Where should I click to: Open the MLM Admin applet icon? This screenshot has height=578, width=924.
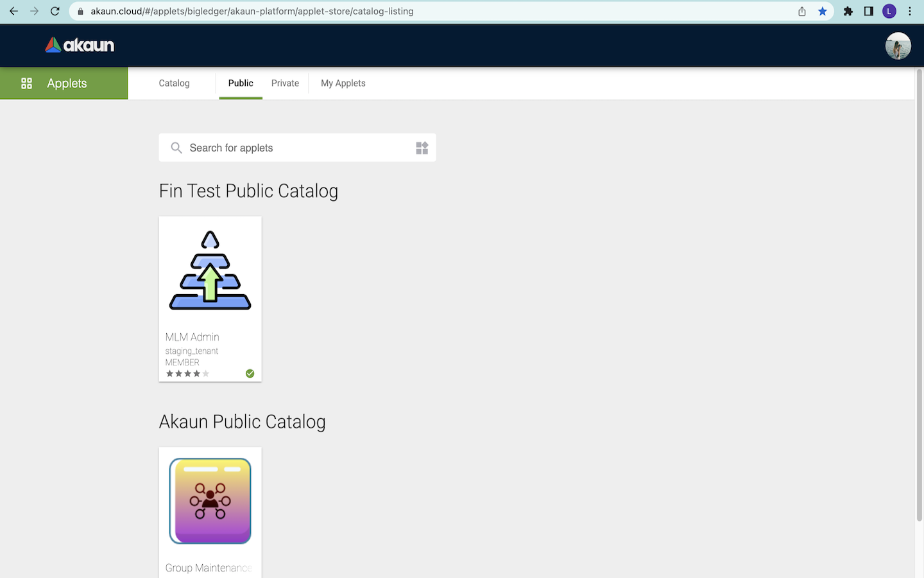(x=210, y=270)
